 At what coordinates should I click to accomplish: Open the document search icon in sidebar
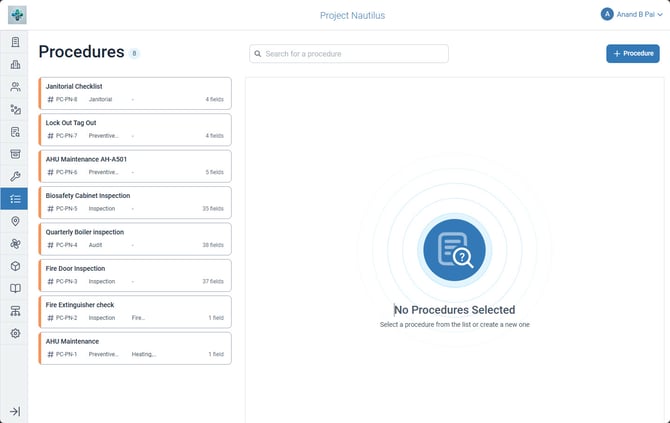point(15,132)
